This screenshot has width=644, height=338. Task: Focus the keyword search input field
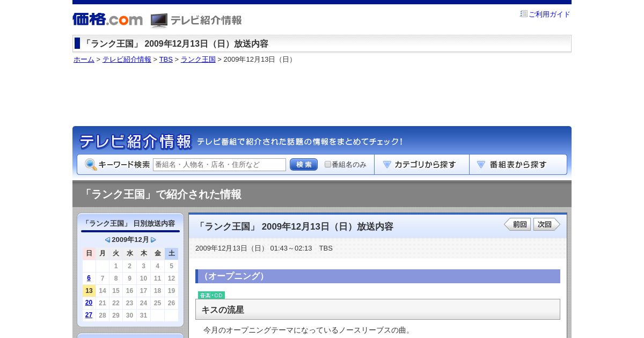tap(219, 165)
